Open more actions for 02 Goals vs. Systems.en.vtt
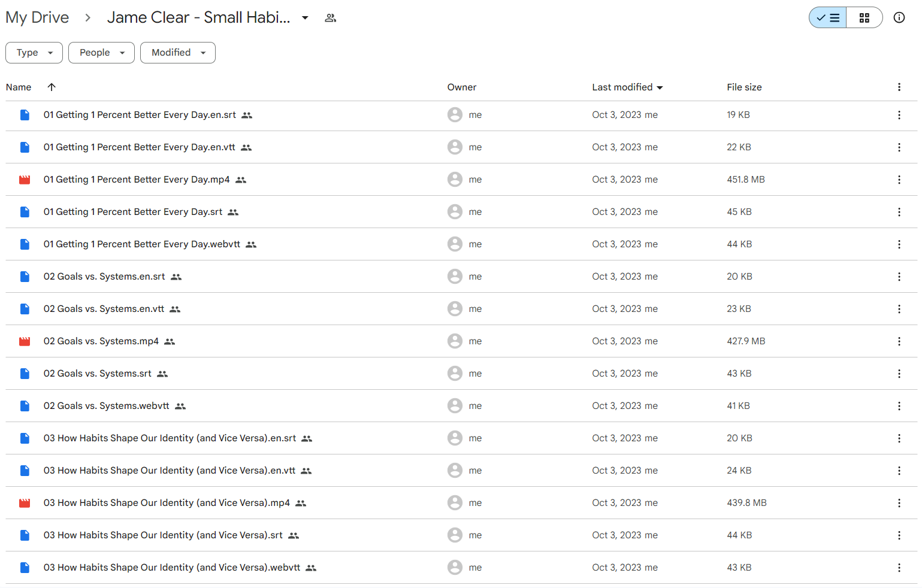 point(899,309)
